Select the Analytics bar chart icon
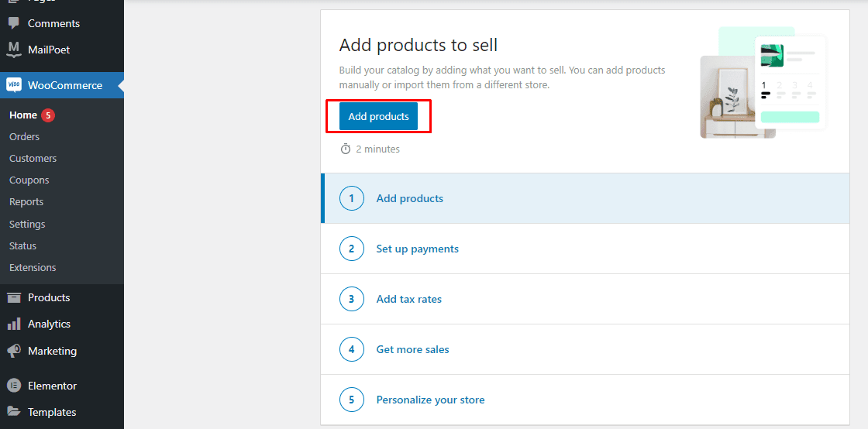The image size is (868, 429). [x=14, y=324]
